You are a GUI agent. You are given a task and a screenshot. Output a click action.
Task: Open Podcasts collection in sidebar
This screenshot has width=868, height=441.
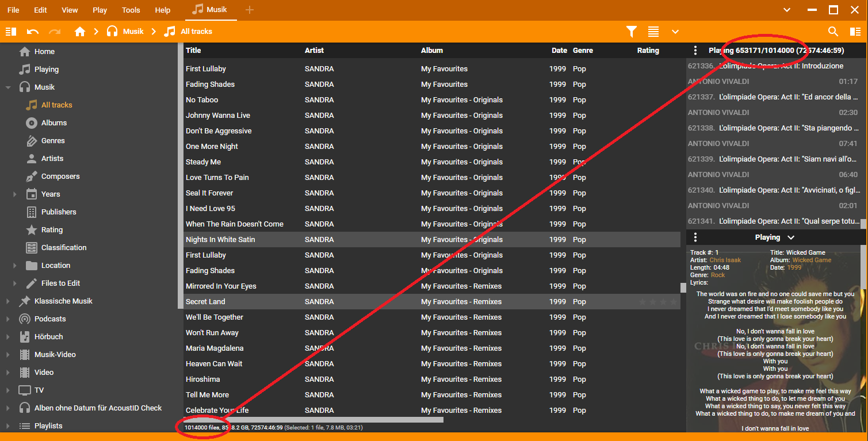pyautogui.click(x=50, y=319)
